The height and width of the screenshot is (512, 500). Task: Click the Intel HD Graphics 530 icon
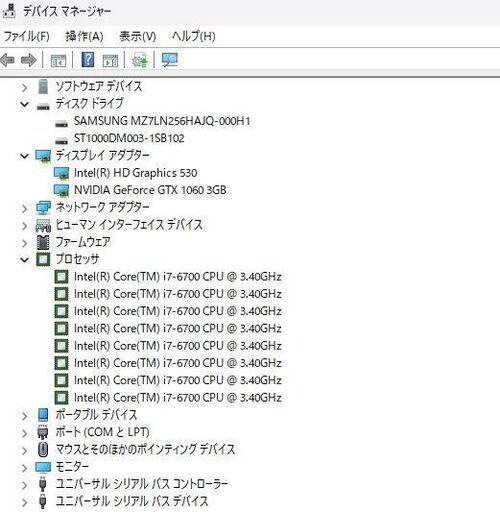tap(61, 173)
